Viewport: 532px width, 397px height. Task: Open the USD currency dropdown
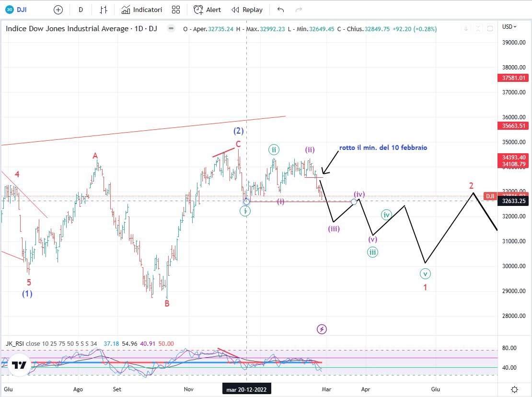(x=509, y=26)
